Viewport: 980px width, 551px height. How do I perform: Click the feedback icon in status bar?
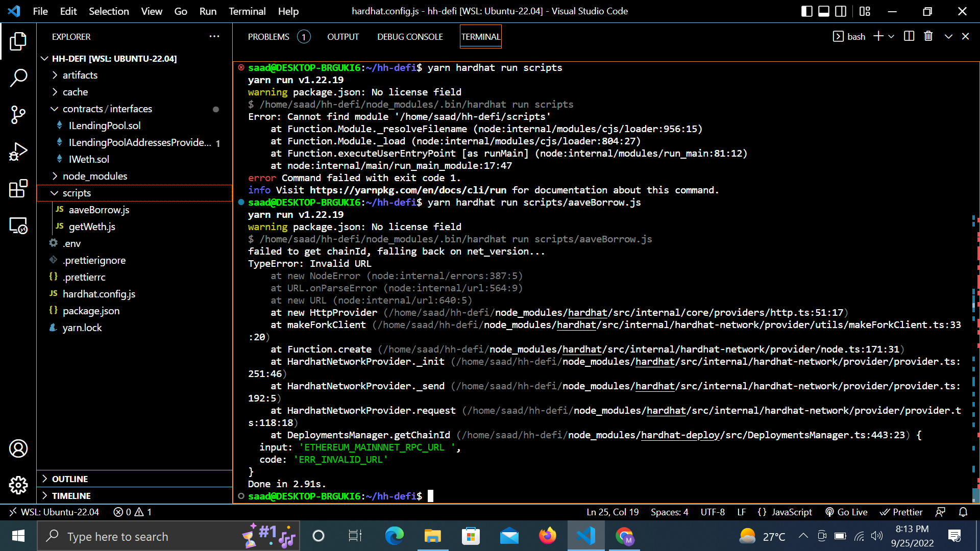coord(940,512)
